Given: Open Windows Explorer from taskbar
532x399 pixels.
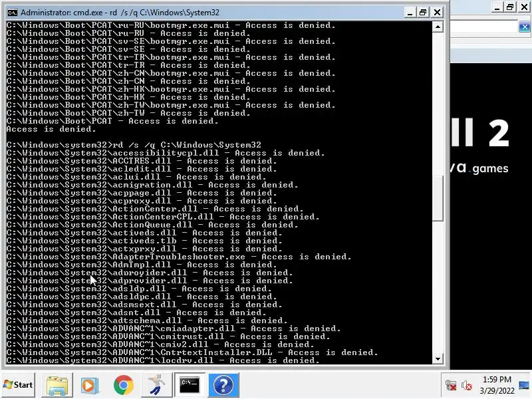Looking at the screenshot, I should click(57, 385).
